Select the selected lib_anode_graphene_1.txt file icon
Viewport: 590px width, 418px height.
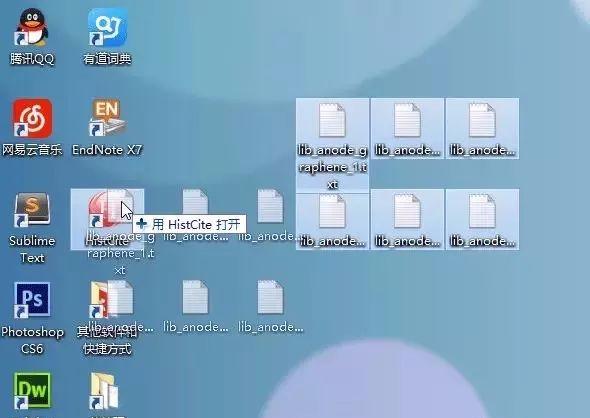point(332,120)
